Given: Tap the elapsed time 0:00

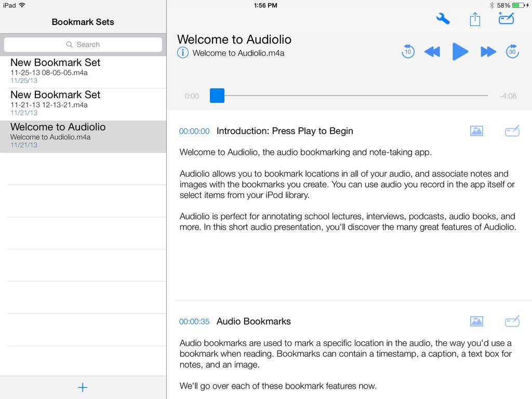Looking at the screenshot, I should [192, 96].
